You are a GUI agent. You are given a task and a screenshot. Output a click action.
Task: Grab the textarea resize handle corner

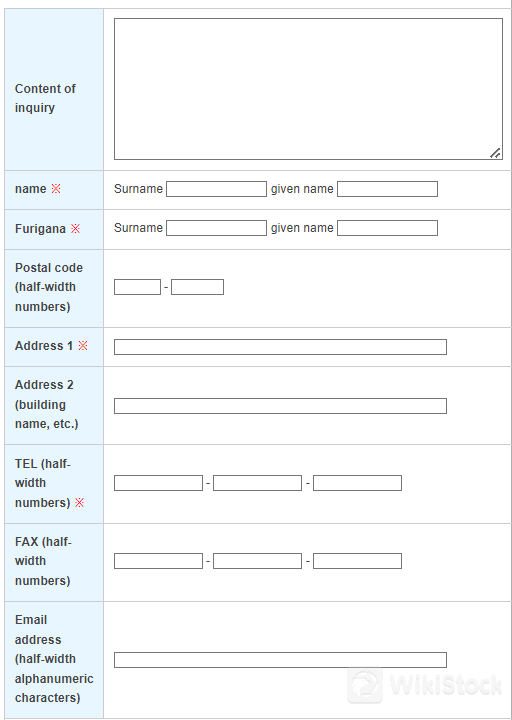pyautogui.click(x=495, y=153)
